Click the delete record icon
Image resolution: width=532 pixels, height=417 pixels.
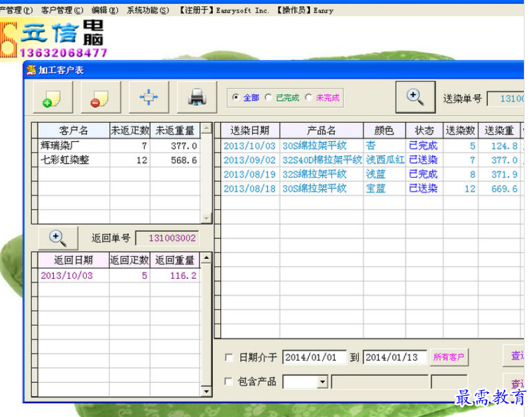tap(100, 98)
